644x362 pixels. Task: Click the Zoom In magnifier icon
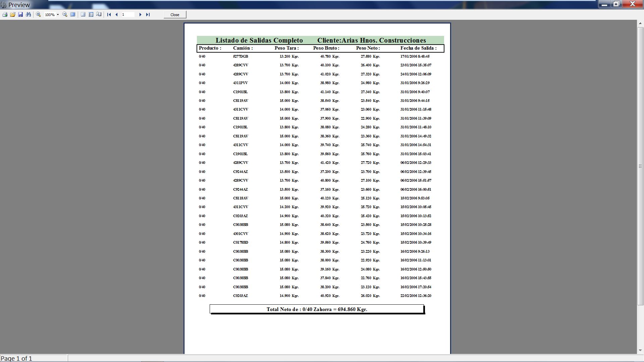[39, 15]
